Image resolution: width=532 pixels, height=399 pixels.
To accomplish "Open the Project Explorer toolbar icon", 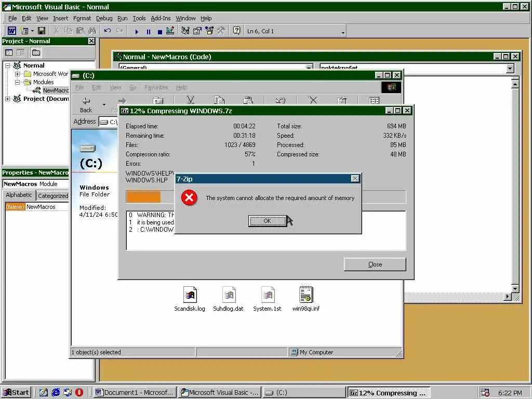I will (185, 31).
